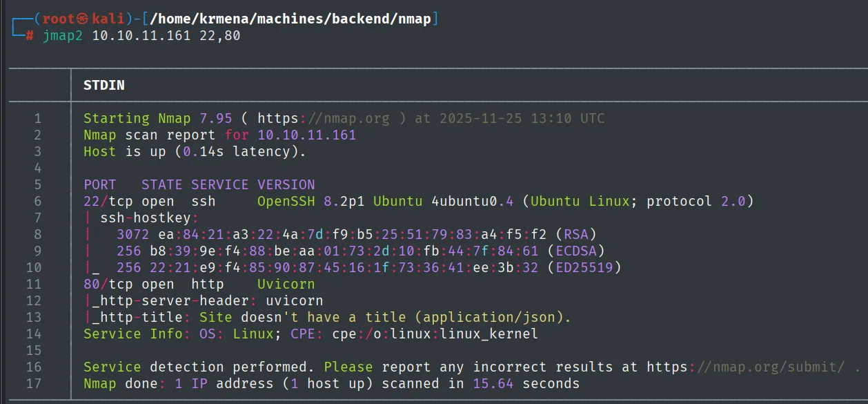Click the VERSION column header
Screen dimensions: 868x404
(x=286, y=184)
